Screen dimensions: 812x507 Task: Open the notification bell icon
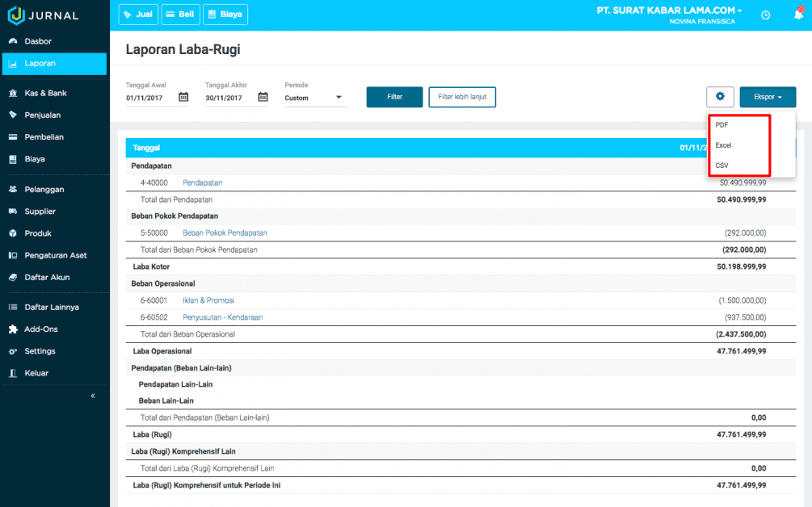point(798,15)
